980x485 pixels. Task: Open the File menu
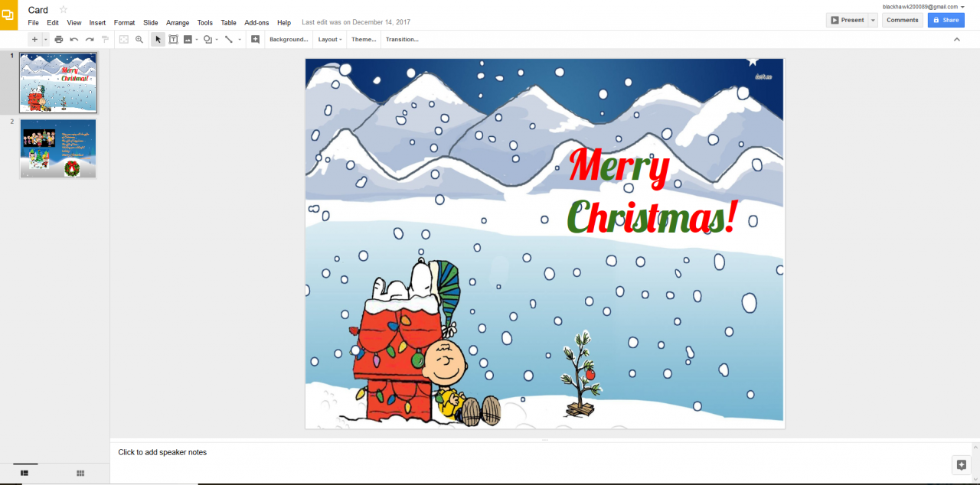34,23
